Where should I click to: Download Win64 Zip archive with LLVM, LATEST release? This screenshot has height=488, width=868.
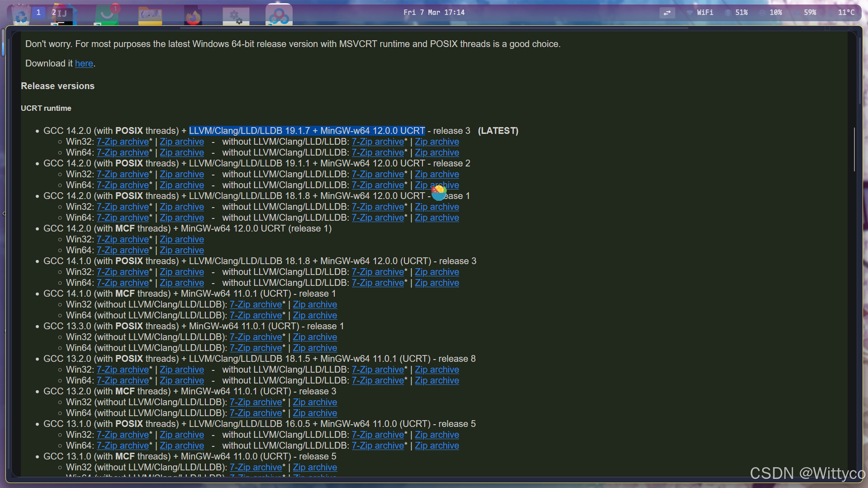[x=182, y=152]
